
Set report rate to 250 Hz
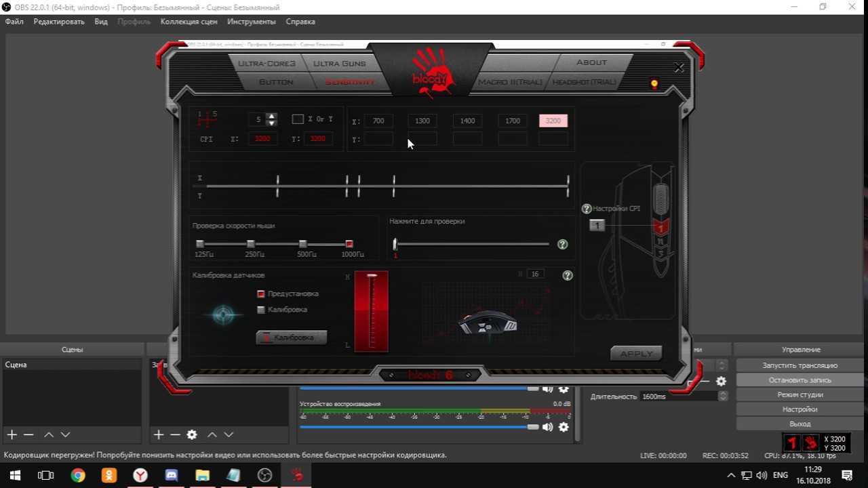[251, 244]
